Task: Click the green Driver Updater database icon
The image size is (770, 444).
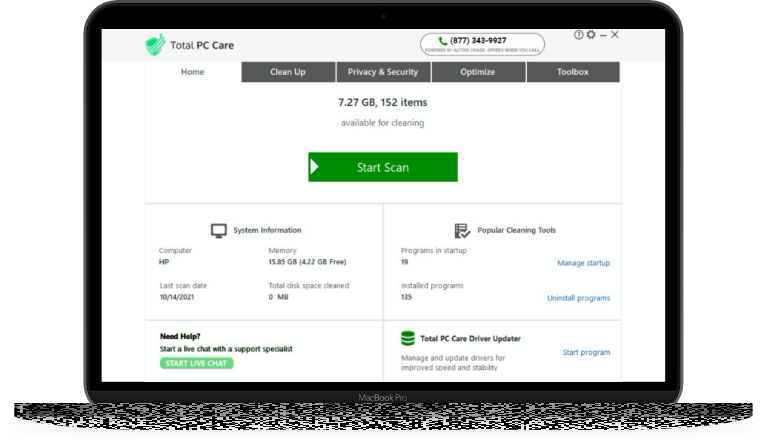Action: coord(408,339)
